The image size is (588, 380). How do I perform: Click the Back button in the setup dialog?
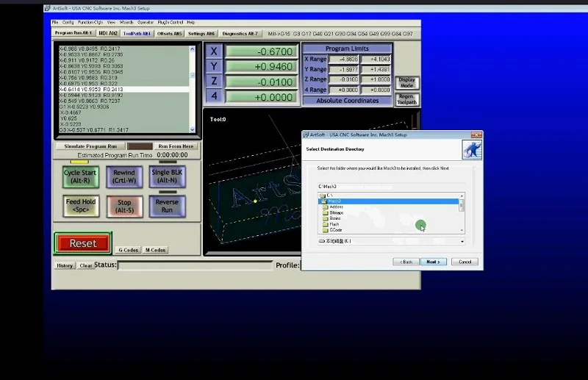(x=406, y=262)
